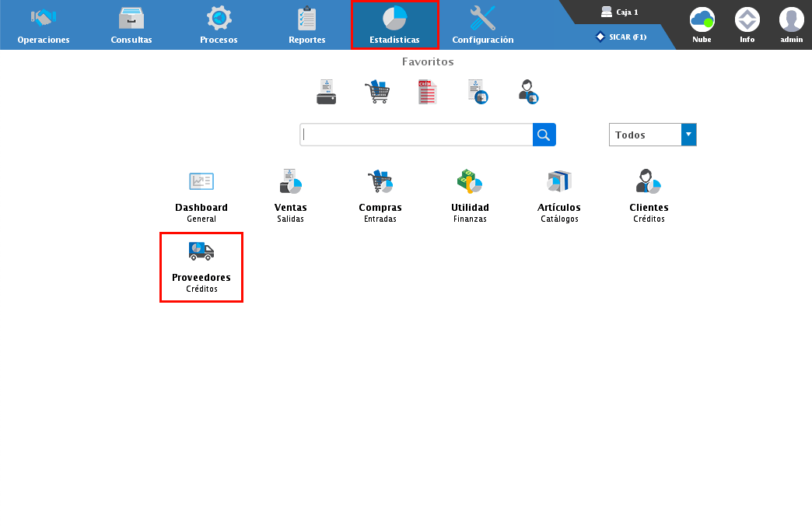Click the Nube cloud status icon

click(702, 24)
